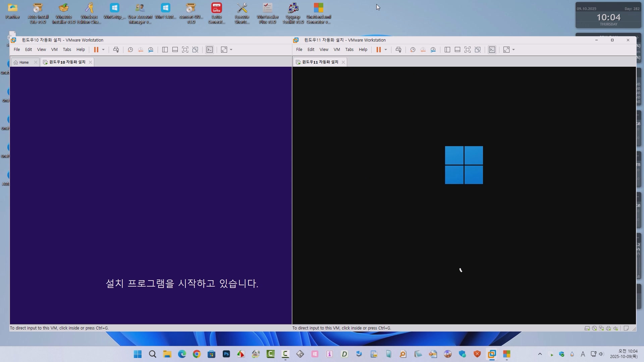This screenshot has width=644, height=362.
Task: Take a snapshot in the Windows 10 VM window
Action: coord(130,50)
